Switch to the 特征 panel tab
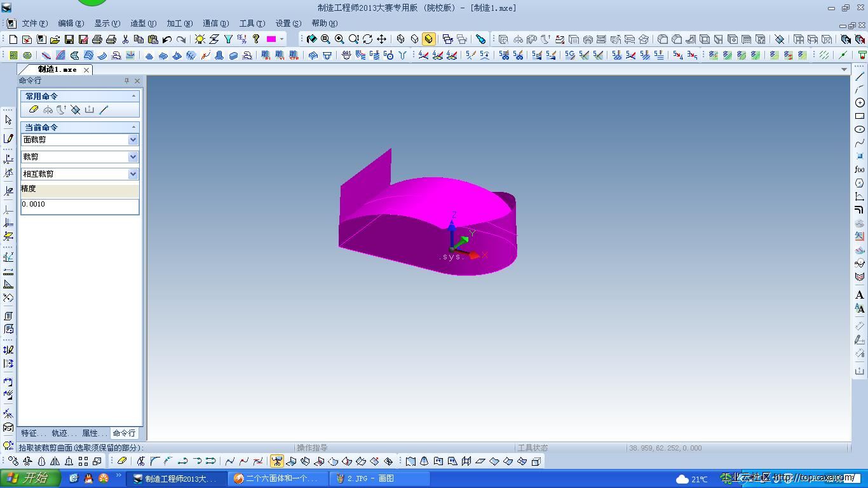The height and width of the screenshot is (488, 868). tap(33, 433)
